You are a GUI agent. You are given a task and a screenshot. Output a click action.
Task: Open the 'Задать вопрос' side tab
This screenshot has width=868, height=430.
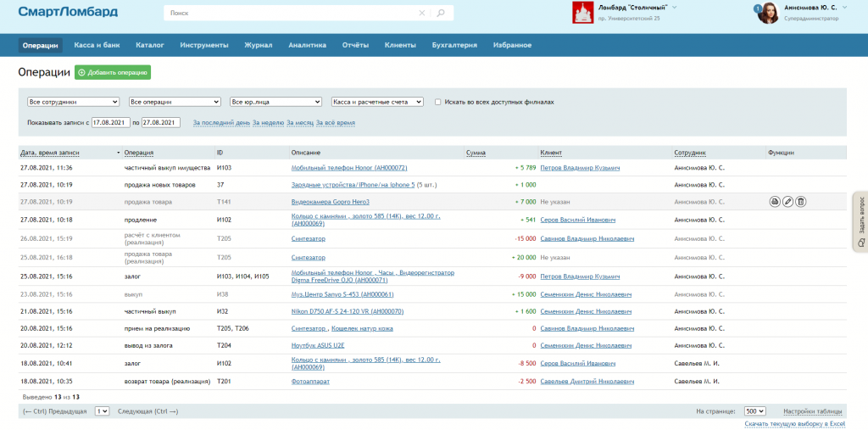point(860,222)
